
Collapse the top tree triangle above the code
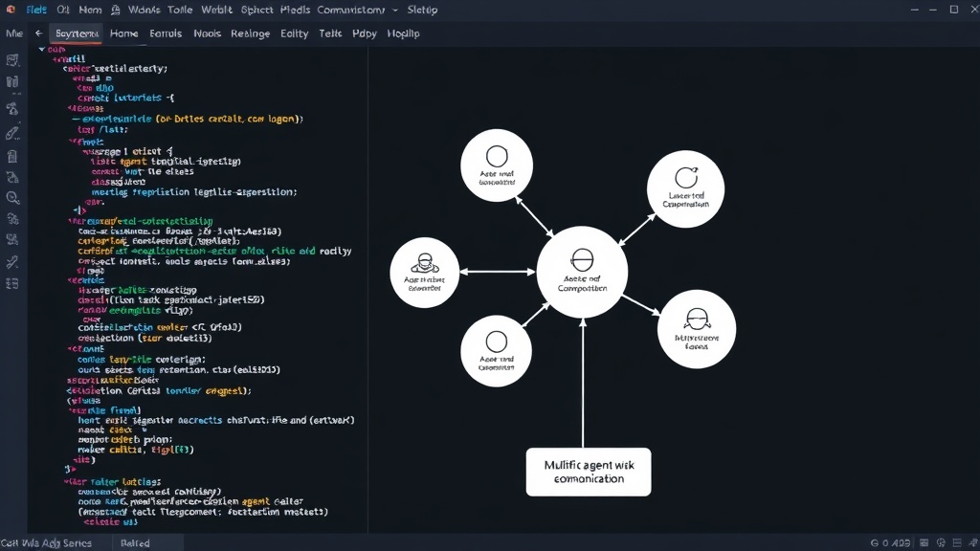pos(42,49)
